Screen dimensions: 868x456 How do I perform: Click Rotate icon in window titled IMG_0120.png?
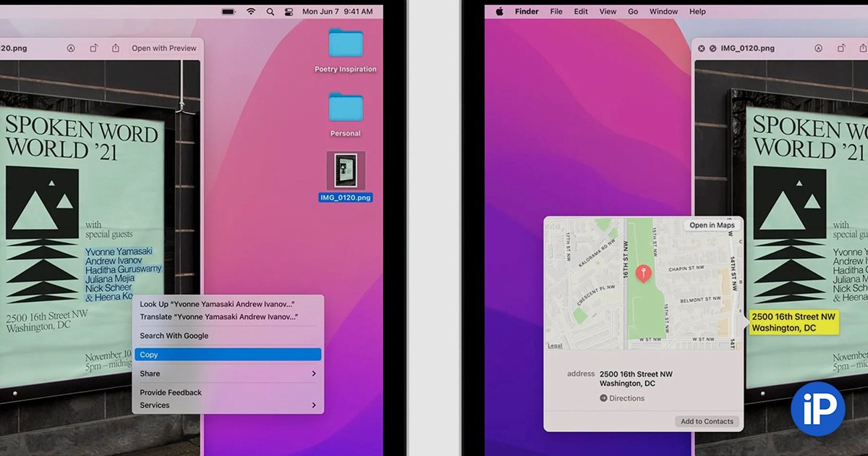tap(841, 48)
